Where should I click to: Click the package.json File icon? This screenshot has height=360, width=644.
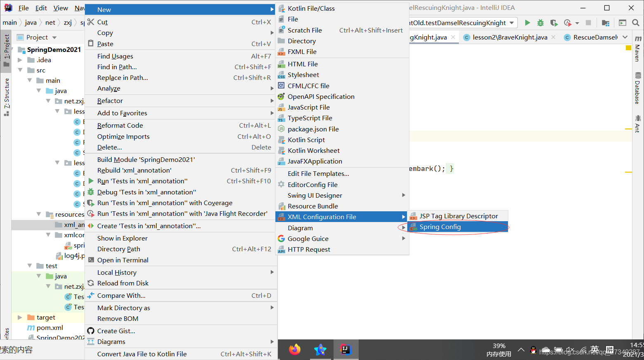point(281,129)
